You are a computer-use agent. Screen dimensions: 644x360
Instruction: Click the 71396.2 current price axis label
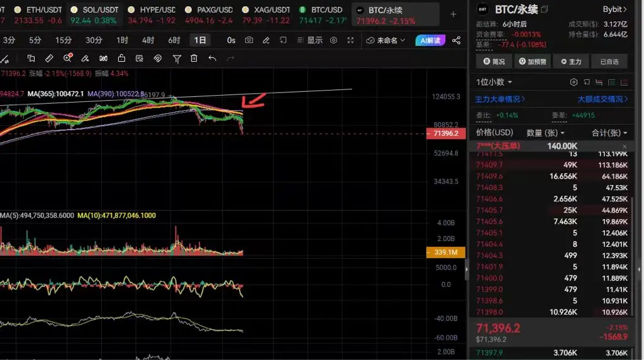click(446, 133)
